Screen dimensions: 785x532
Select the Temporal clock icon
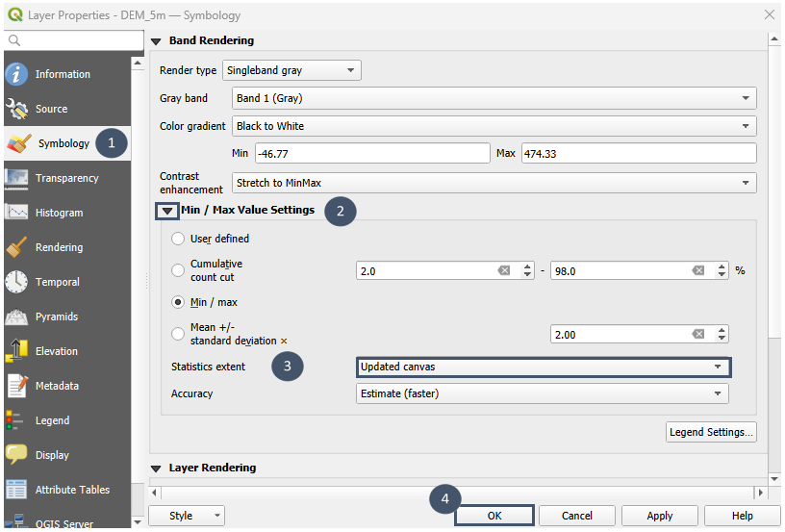[17, 282]
